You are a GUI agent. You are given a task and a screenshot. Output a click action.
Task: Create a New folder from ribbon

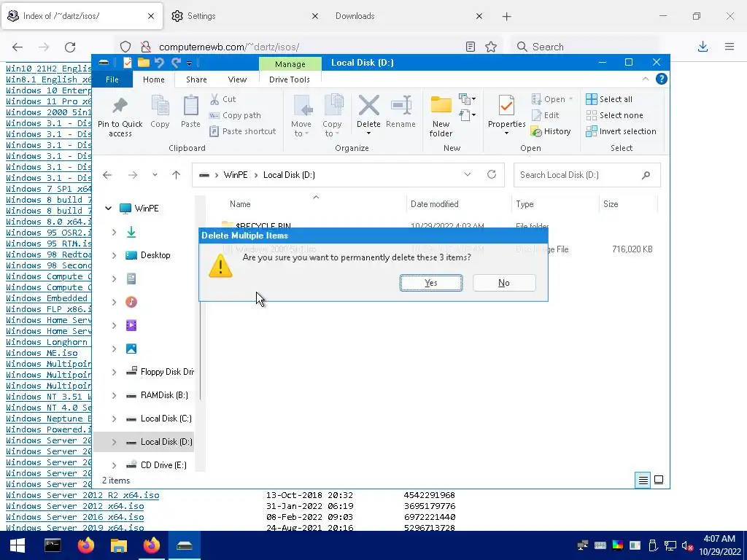[441, 116]
